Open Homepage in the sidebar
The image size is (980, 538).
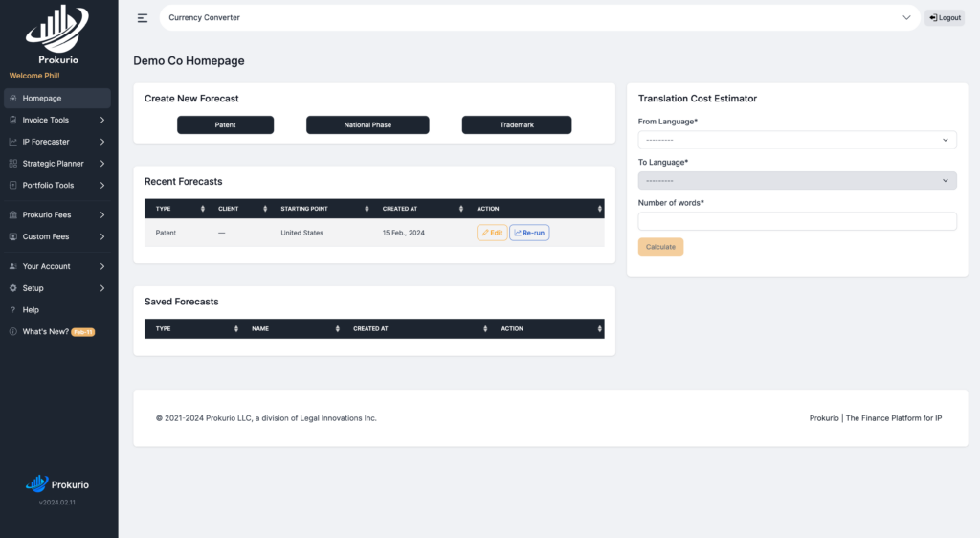pyautogui.click(x=56, y=98)
